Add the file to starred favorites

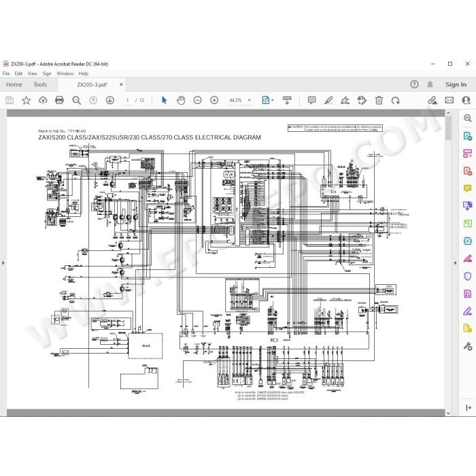pos(26,100)
